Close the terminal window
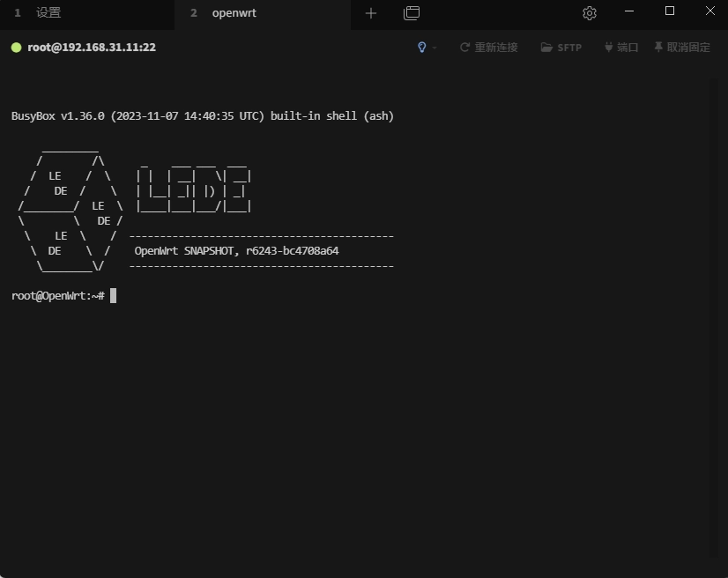This screenshot has width=728, height=578. [709, 11]
